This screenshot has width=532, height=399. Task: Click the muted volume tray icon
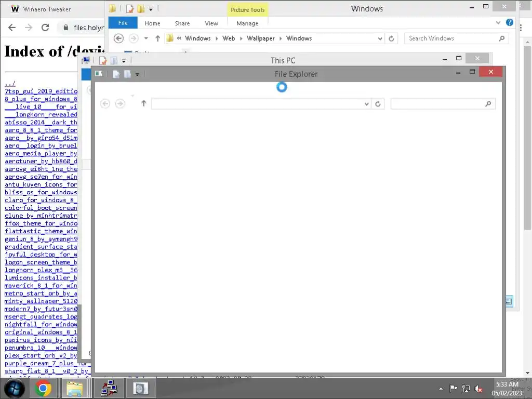tap(478, 389)
